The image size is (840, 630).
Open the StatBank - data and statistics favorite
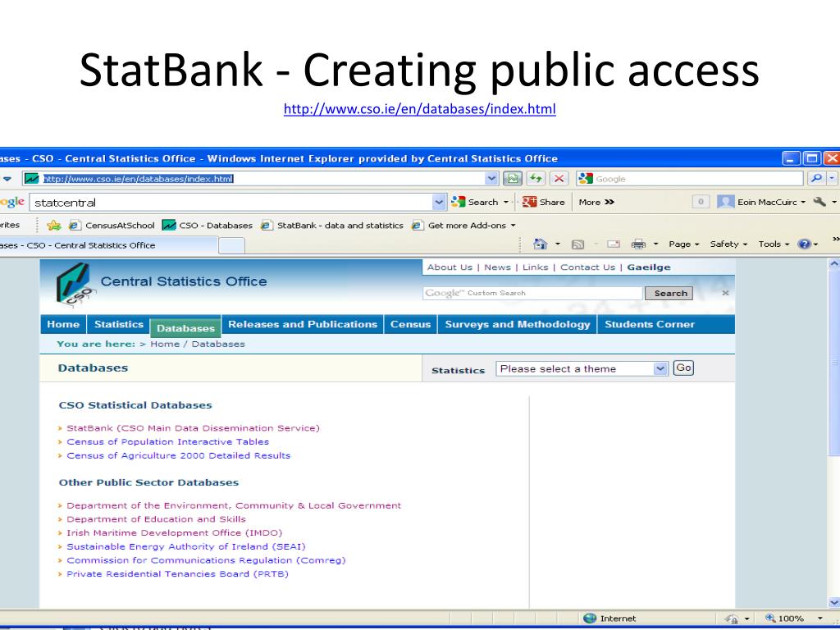tap(331, 226)
